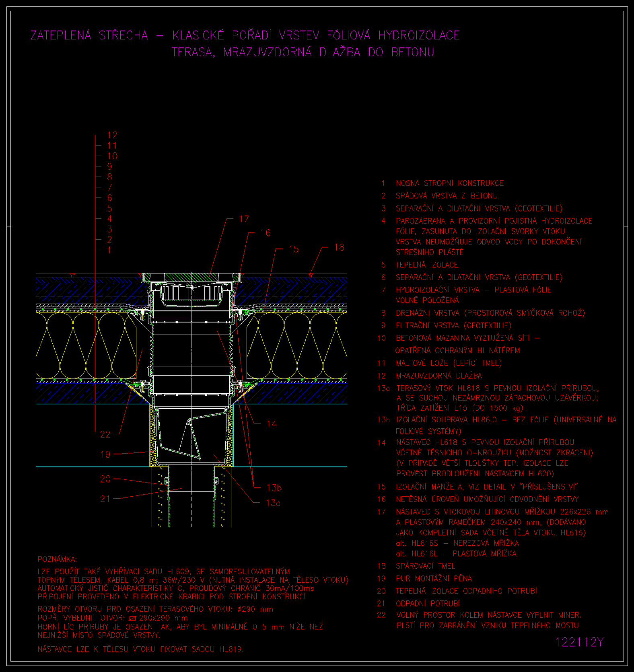Select callout label 14 beside drain extension
Image resolution: width=634 pixels, height=672 pixels.
pyautogui.click(x=272, y=424)
